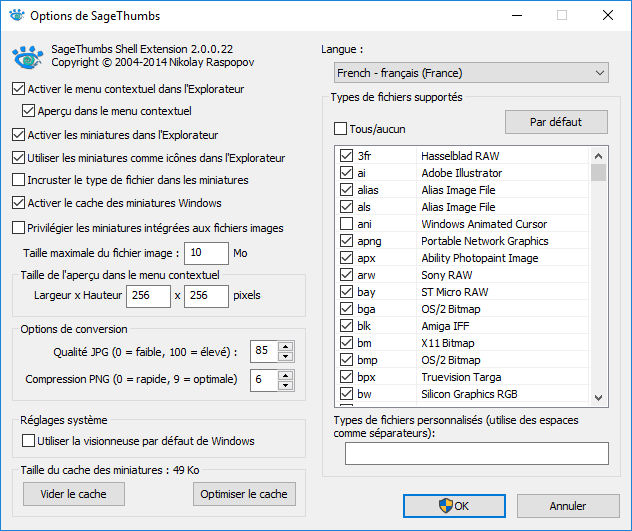
Task: Uncheck the bm X11 Bitmap type
Action: [x=346, y=343]
